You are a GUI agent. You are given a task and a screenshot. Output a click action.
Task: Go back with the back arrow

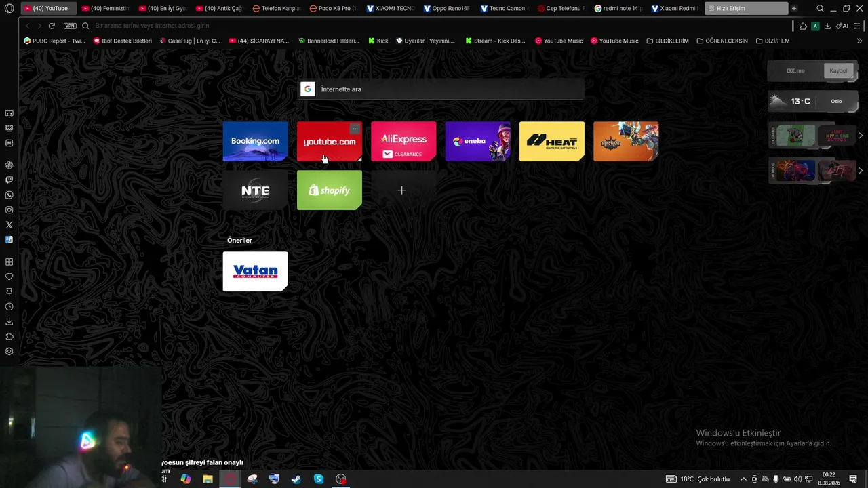tap(27, 26)
